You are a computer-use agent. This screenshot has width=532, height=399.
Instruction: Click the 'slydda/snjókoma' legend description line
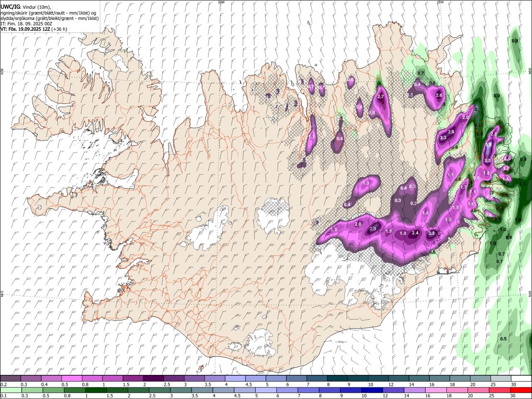pyautogui.click(x=49, y=18)
